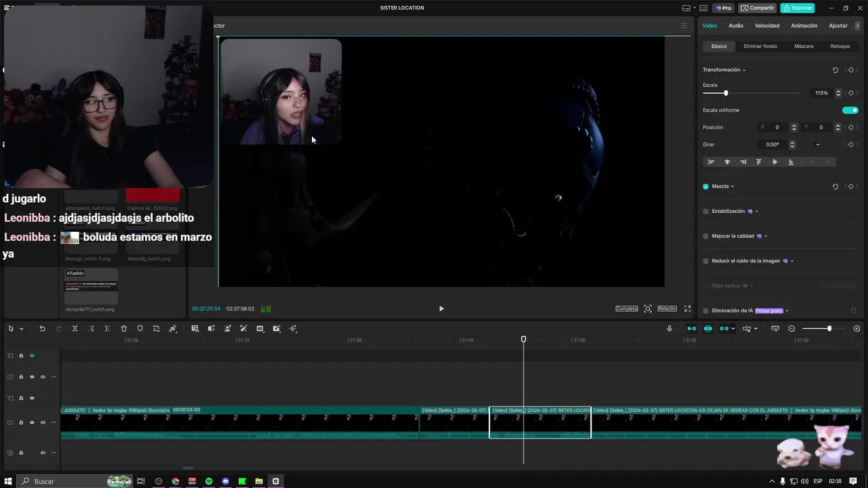Select the crop tool in timeline toolbar
Image resolution: width=868 pixels, height=488 pixels.
click(x=156, y=329)
